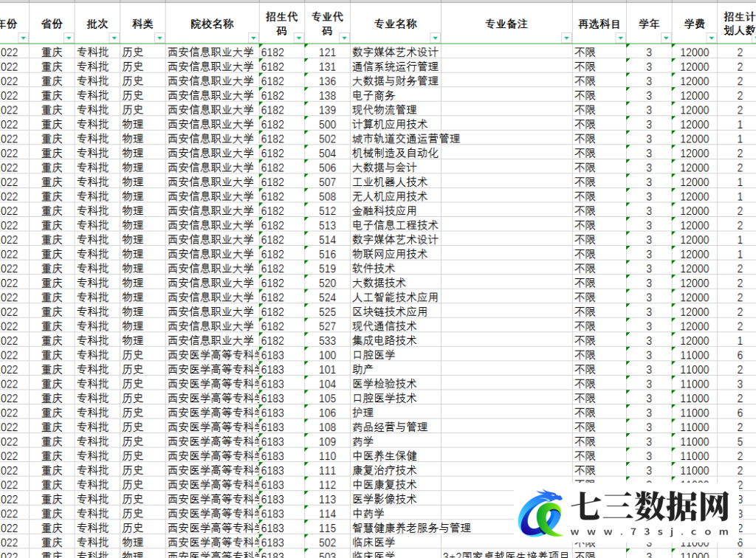
Task: Select 专业代码 cell 100
Action: click(x=327, y=355)
